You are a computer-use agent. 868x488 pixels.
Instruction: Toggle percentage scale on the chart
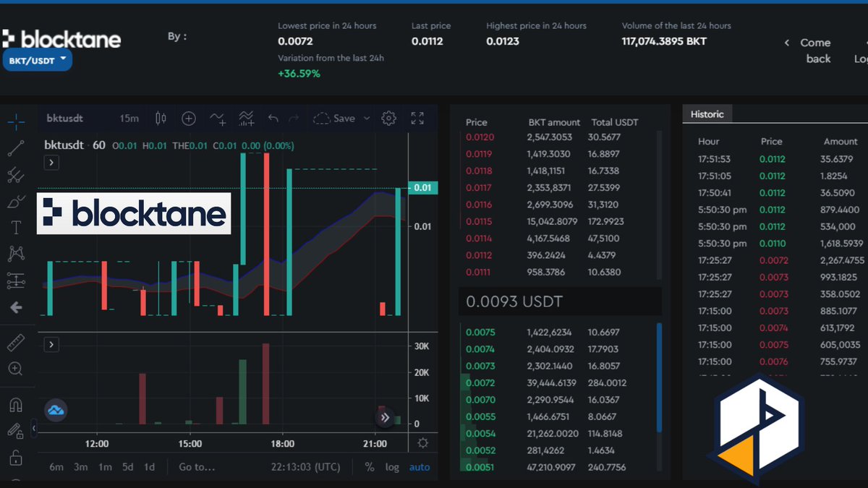point(370,467)
